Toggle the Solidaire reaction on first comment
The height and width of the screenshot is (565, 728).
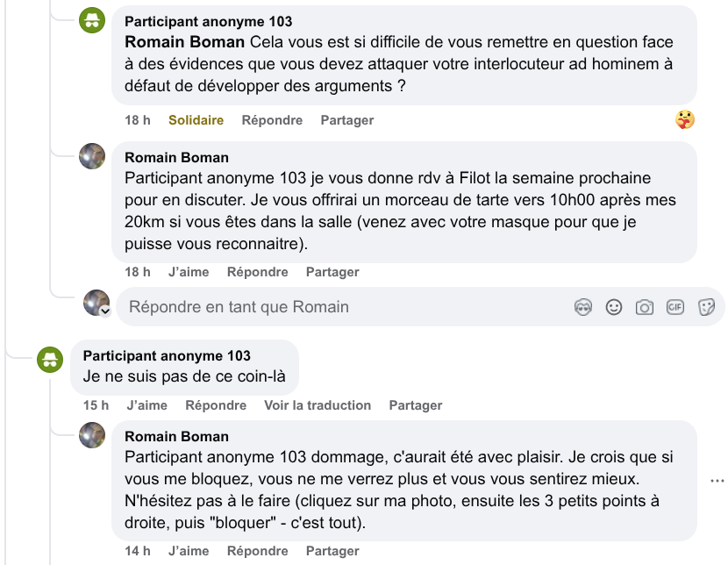click(196, 120)
